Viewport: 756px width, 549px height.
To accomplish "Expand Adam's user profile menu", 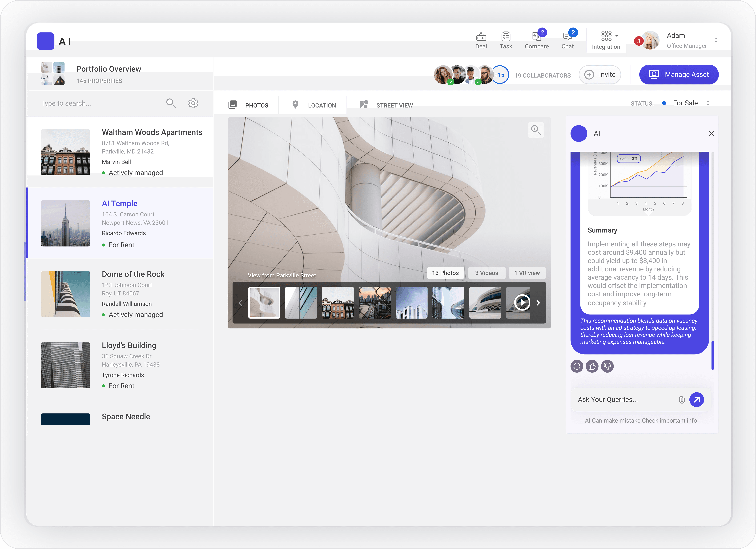I will tap(716, 40).
